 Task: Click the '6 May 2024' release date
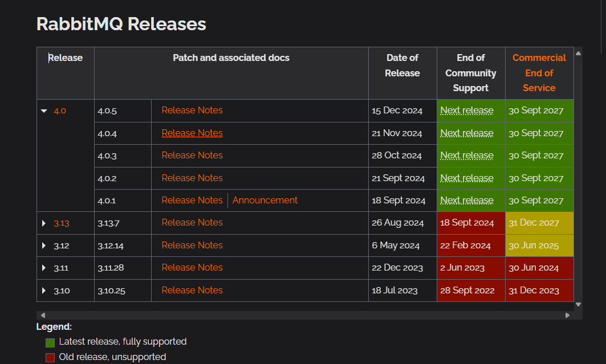(396, 245)
